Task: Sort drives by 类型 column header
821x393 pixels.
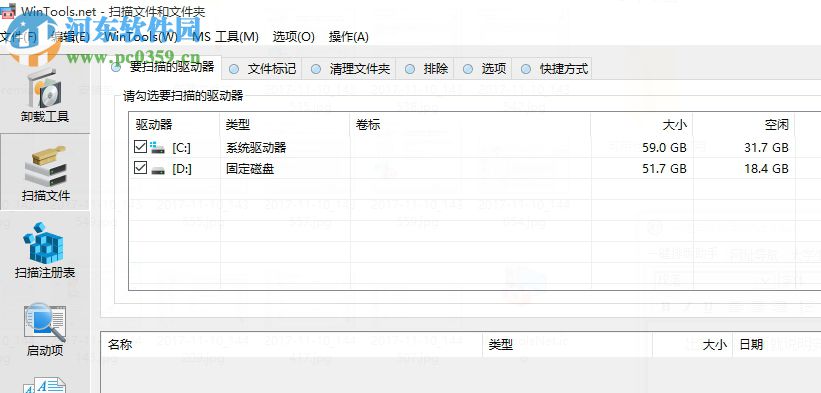Action: click(285, 125)
